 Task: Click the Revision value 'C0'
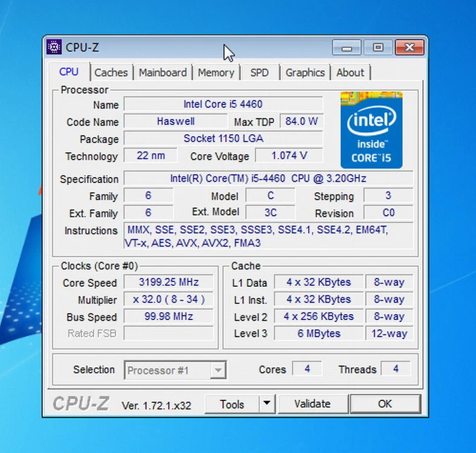(x=388, y=213)
